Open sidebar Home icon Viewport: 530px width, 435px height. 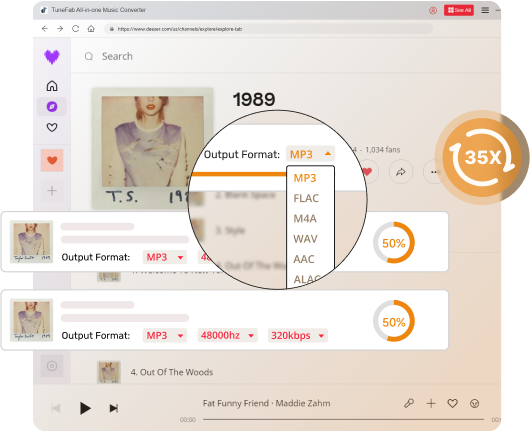52,86
